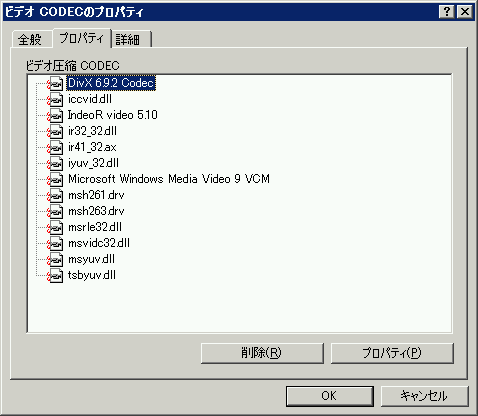The height and width of the screenshot is (416, 478).
Task: Highlight iyuv_32.dll in the codec list
Action: (x=93, y=163)
